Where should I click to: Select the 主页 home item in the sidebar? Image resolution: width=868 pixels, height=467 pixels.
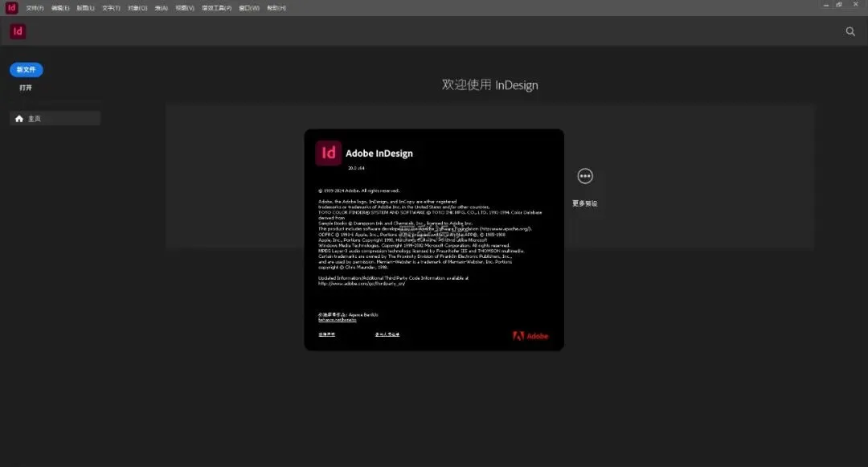pos(55,118)
